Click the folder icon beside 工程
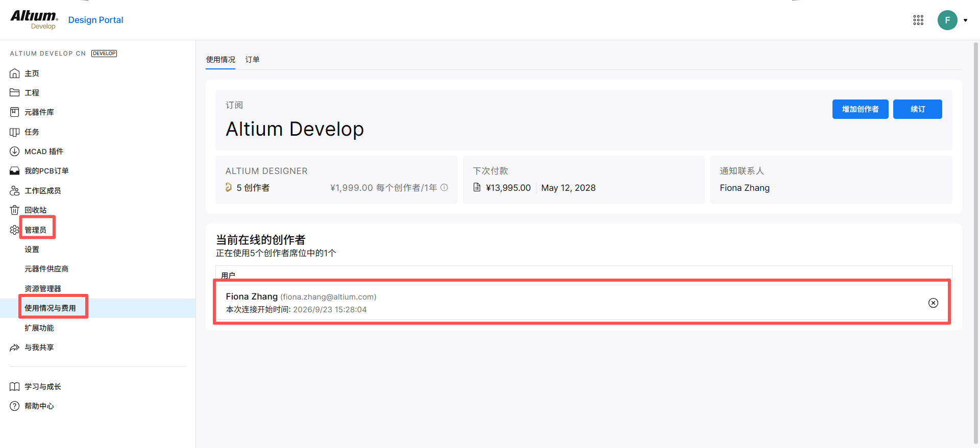The height and width of the screenshot is (448, 980). coord(14,93)
